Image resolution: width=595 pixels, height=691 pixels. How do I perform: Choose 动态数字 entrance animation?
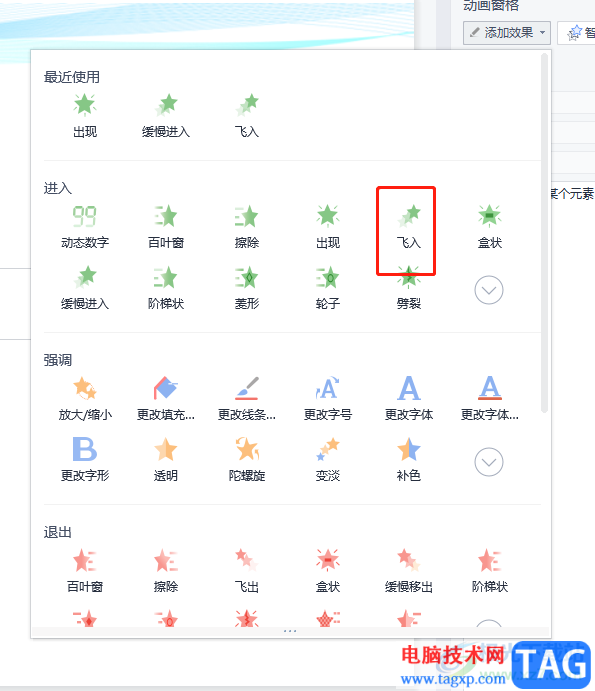pos(85,227)
